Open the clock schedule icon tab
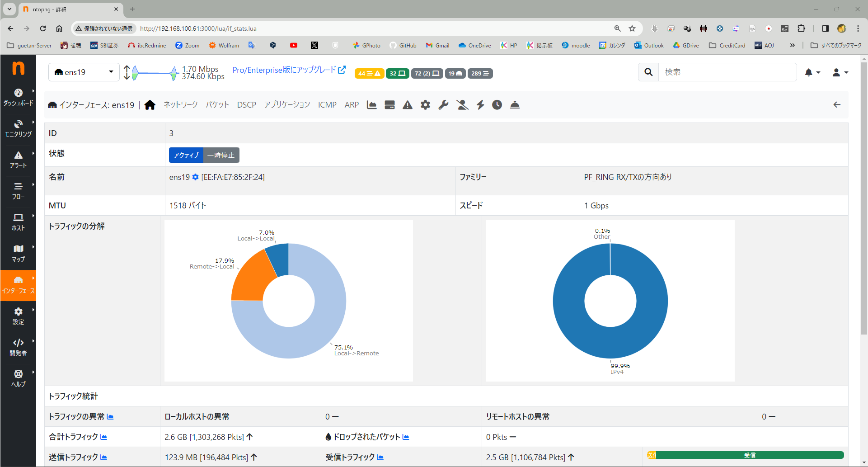This screenshot has height=467, width=868. coord(497,105)
